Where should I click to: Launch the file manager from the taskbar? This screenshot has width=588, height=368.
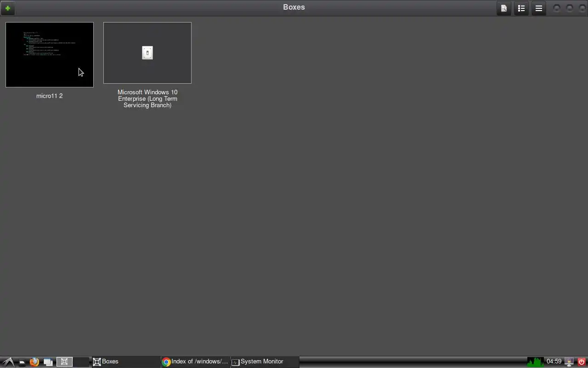[22, 362]
